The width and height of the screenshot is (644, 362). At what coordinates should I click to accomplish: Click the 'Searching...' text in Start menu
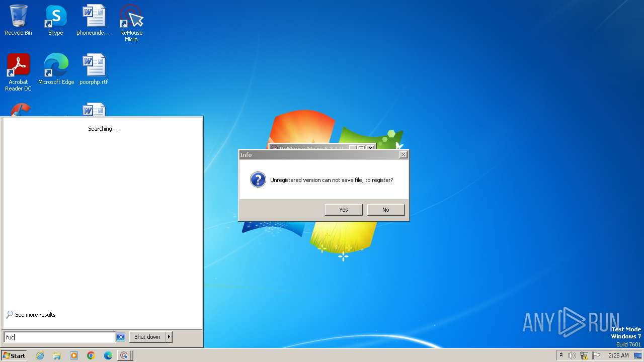pos(103,129)
